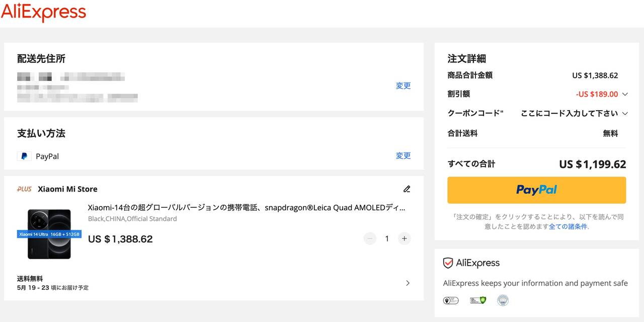Viewport: 644px width, 322px height.
Task: Click the Xiaomi Mi Store shop name
Action: 67,189
